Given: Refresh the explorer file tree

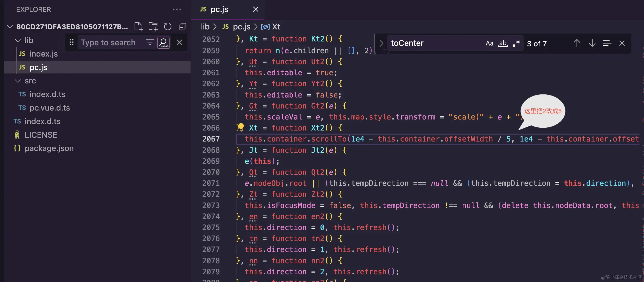Looking at the screenshot, I should tap(168, 27).
